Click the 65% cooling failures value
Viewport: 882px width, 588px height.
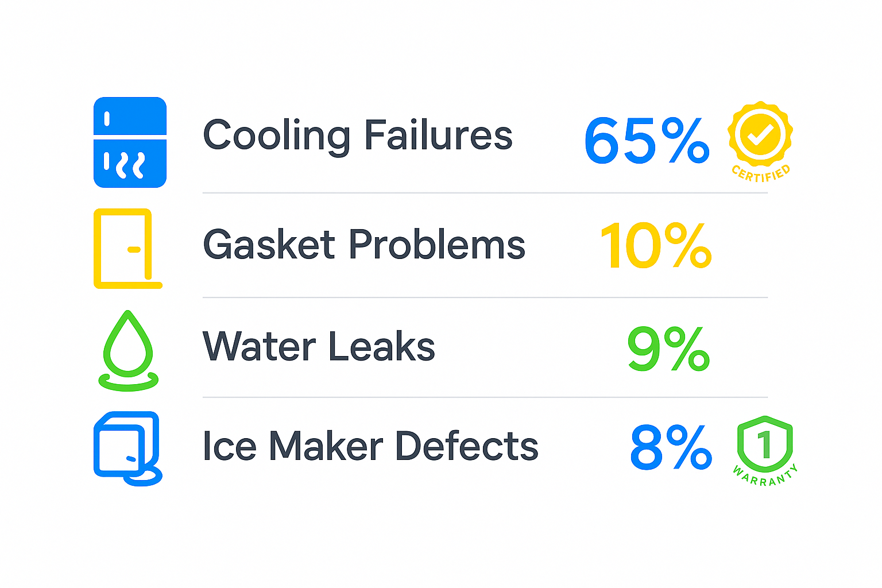647,141
